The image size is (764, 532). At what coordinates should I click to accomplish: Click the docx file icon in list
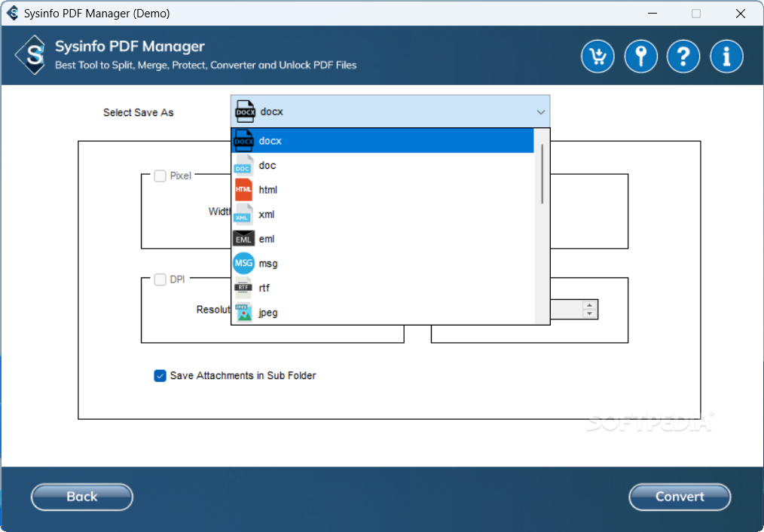tap(243, 141)
